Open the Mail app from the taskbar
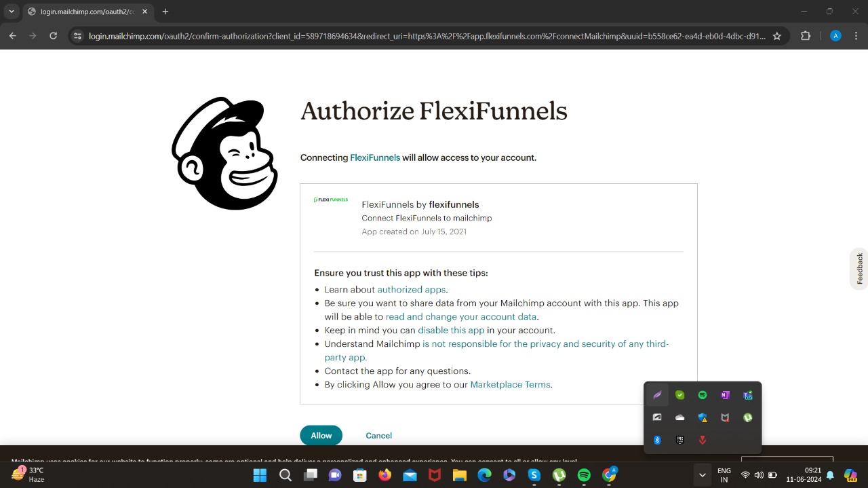Image resolution: width=868 pixels, height=488 pixels. pos(410,475)
